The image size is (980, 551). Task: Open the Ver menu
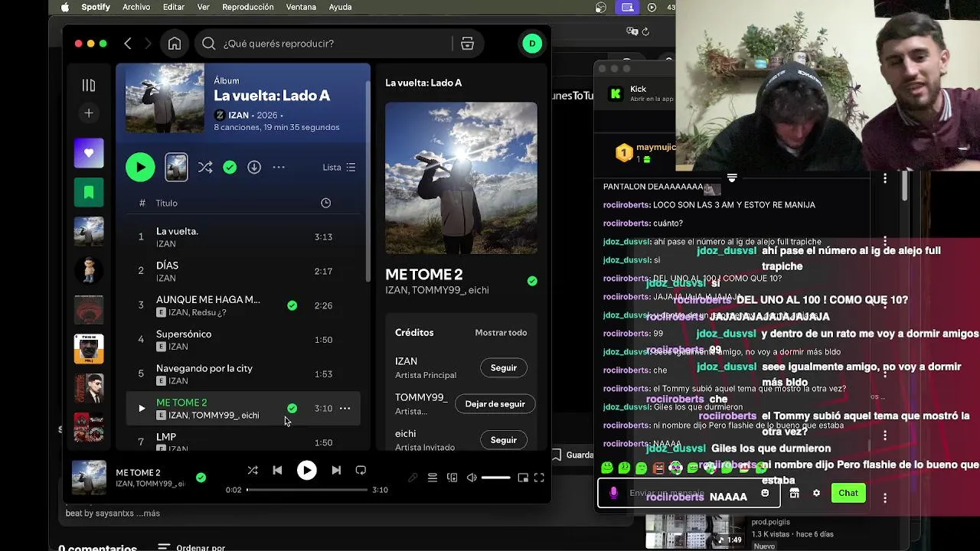click(203, 7)
